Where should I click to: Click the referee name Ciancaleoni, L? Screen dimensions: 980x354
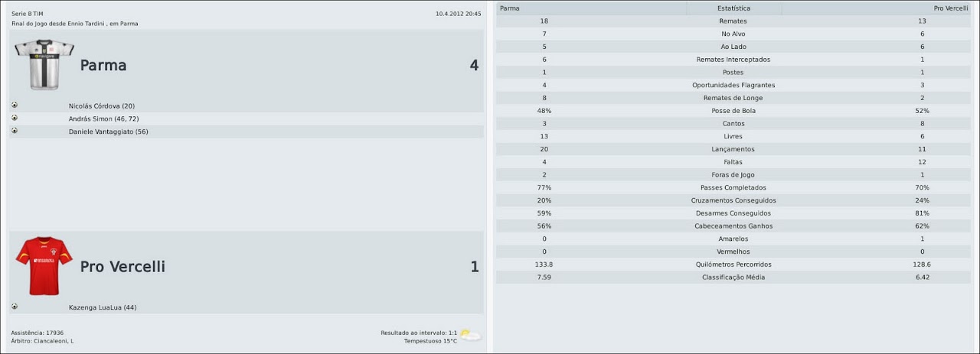pyautogui.click(x=53, y=341)
